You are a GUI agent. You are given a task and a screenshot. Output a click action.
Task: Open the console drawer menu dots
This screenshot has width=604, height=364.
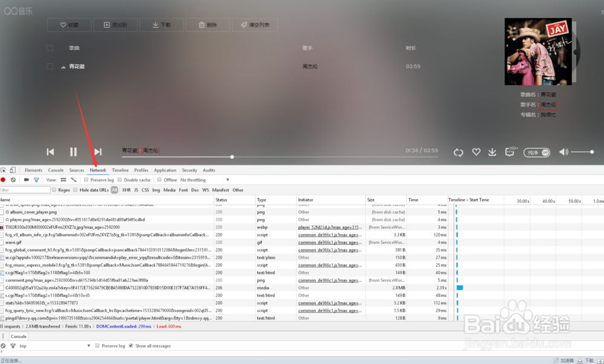[x=3, y=336]
